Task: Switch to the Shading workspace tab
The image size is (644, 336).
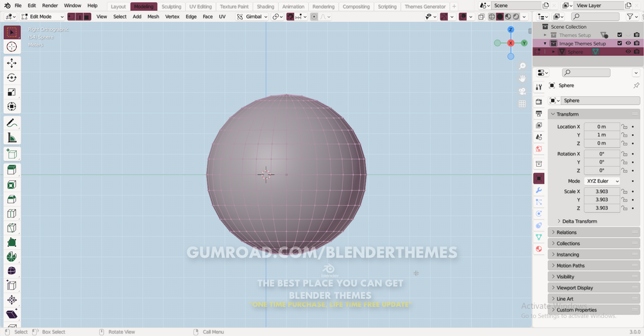Action: 265,6
